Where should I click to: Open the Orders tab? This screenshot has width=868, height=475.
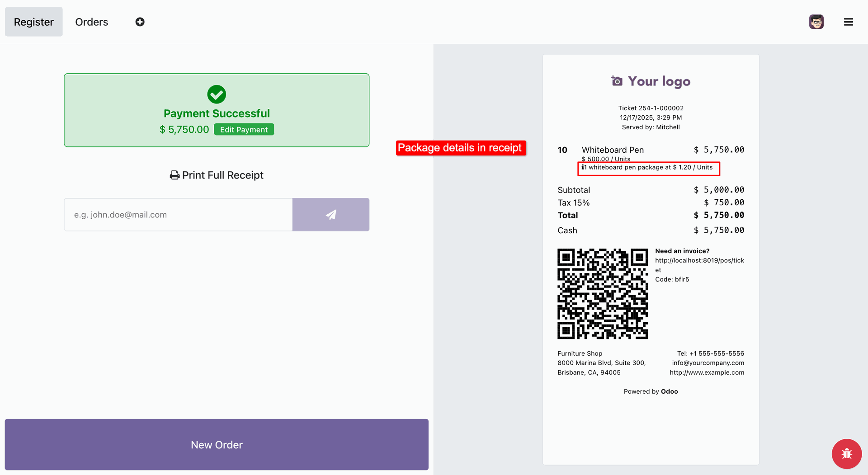[x=91, y=22]
